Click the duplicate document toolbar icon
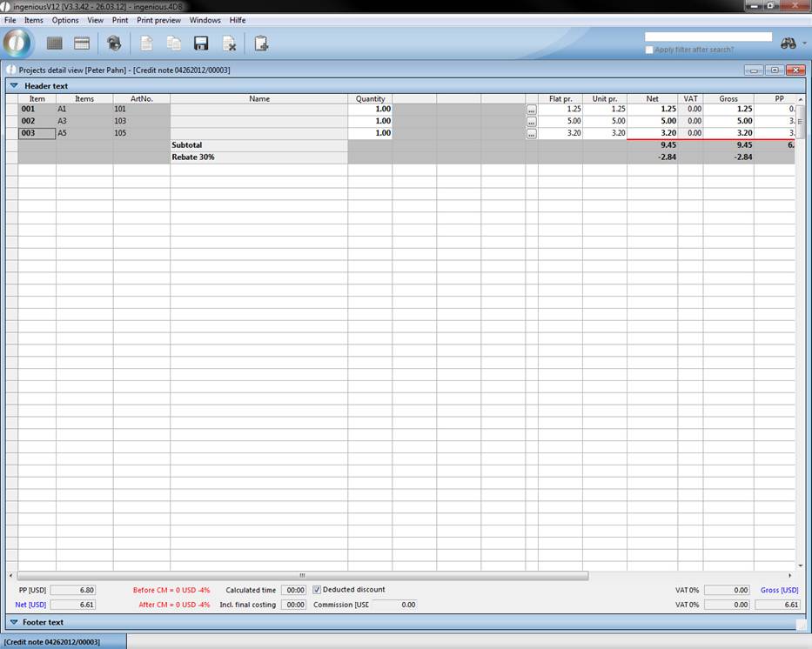This screenshot has width=812, height=649. (174, 43)
